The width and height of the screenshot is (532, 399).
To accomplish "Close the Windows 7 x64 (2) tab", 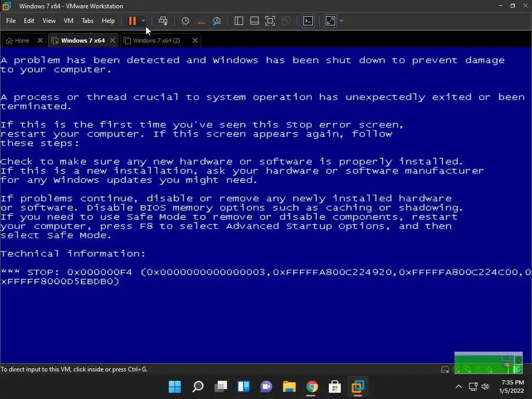I will click(x=195, y=41).
